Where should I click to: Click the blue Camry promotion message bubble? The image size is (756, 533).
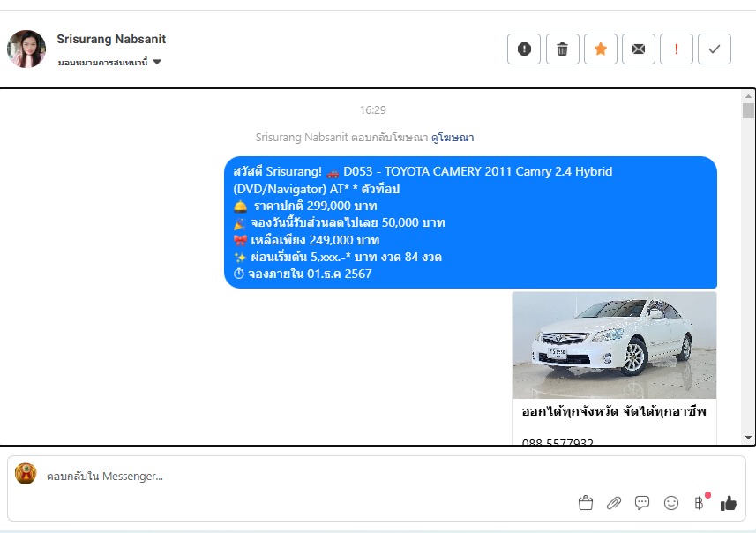click(470, 222)
